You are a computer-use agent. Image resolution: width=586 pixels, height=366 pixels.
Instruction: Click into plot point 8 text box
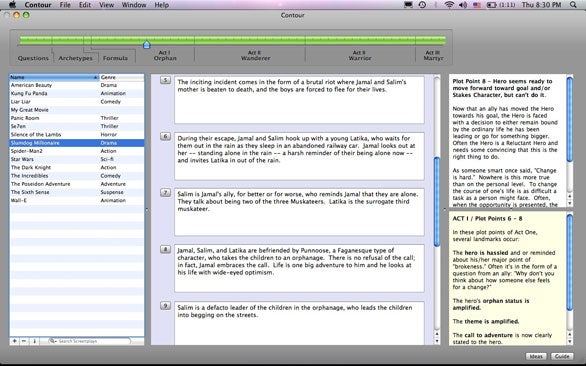299,268
